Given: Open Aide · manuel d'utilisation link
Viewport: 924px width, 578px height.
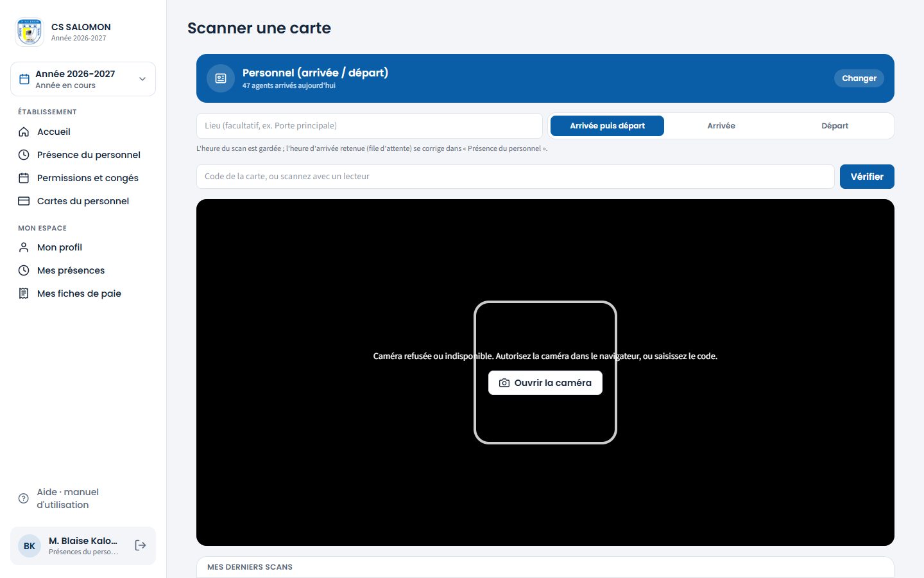Looking at the screenshot, I should pyautogui.click(x=83, y=498).
